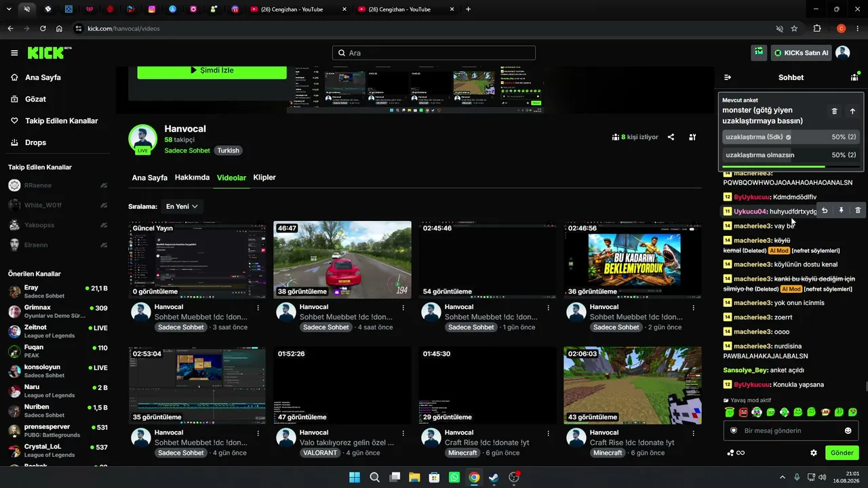Delete Uykucu04's chat message
Image resolution: width=868 pixels, height=488 pixels.
tap(858, 211)
